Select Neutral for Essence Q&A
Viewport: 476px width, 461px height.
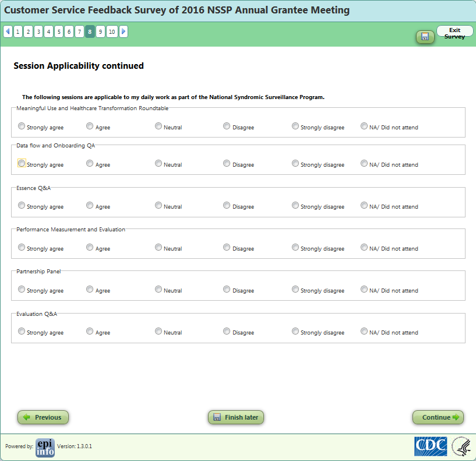click(x=158, y=205)
